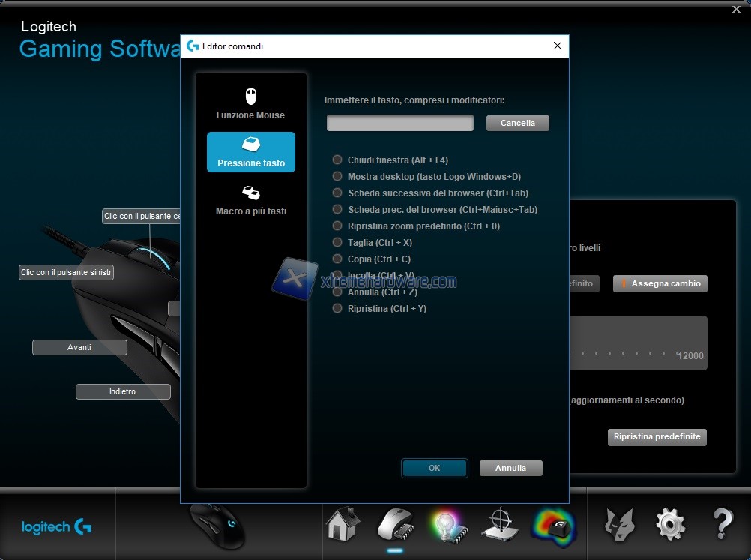The width and height of the screenshot is (751, 560).
Task: Select the Pressione tasto tab
Action: (251, 152)
